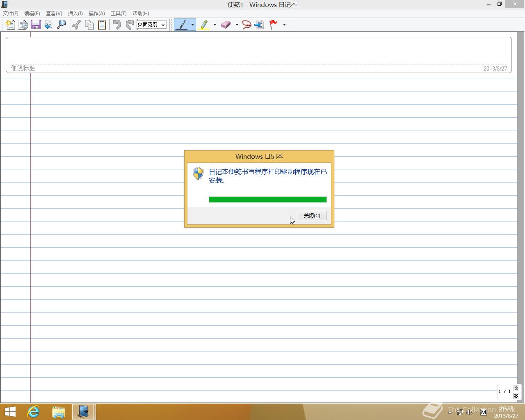Click the 便笺标题 note title field
Image resolution: width=525 pixels, height=420 pixels.
click(x=23, y=68)
